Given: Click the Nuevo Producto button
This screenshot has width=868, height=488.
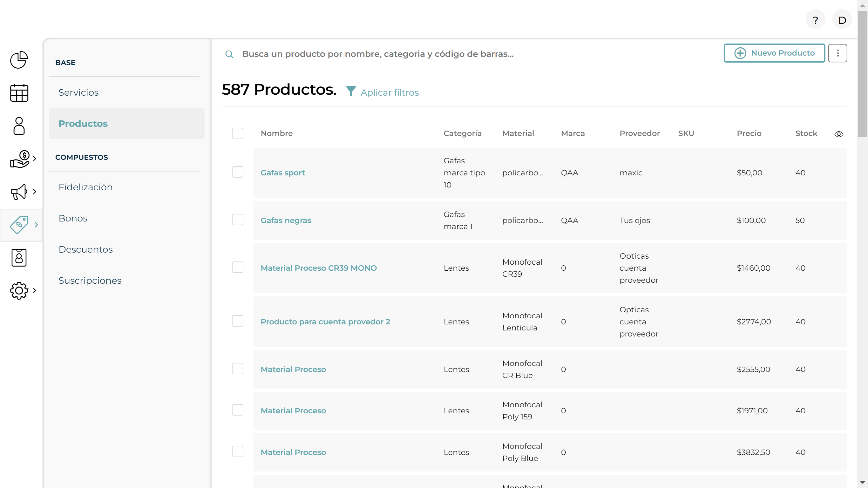Looking at the screenshot, I should pos(774,53).
